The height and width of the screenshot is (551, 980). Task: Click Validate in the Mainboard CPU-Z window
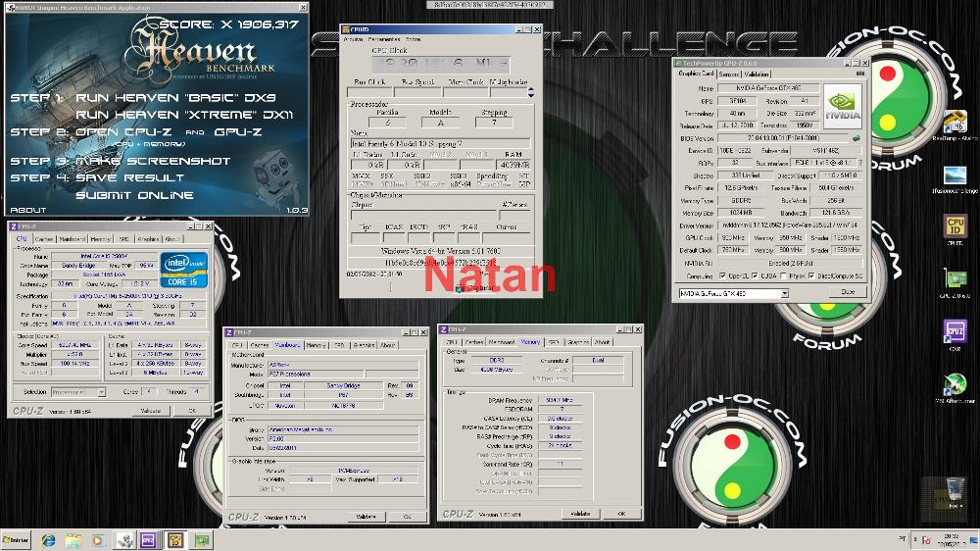coord(366,517)
